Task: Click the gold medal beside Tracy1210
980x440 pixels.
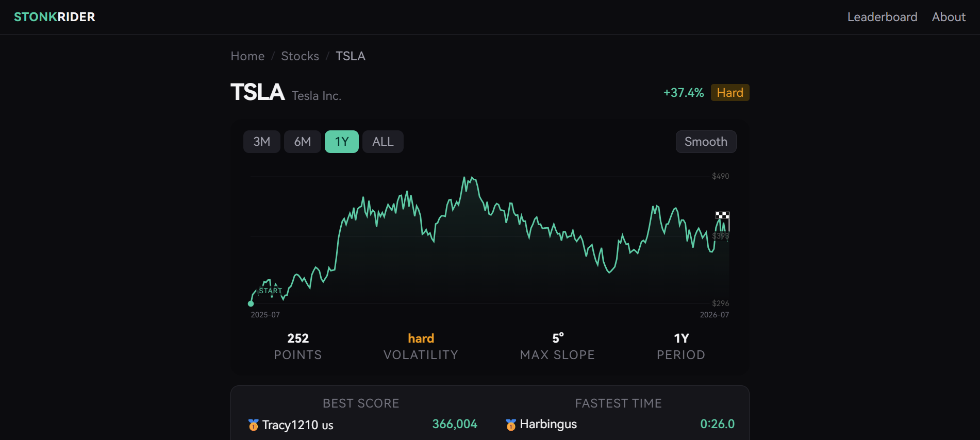Action: 253,425
